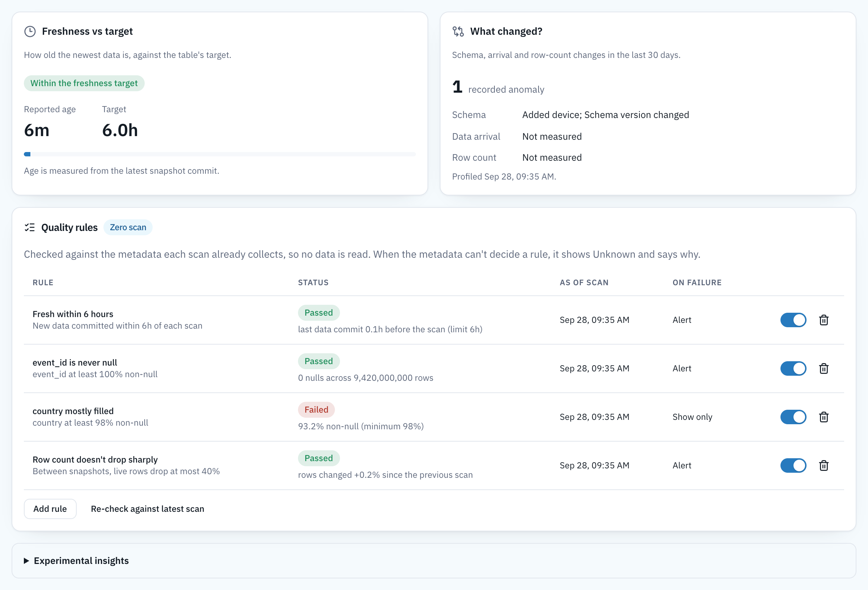Click Alert for event_id is never null rule
The width and height of the screenshot is (868, 590).
[x=682, y=368]
